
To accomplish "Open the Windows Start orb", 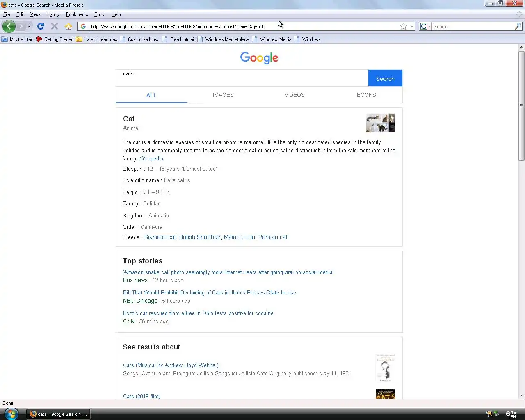I will (x=11, y=413).
